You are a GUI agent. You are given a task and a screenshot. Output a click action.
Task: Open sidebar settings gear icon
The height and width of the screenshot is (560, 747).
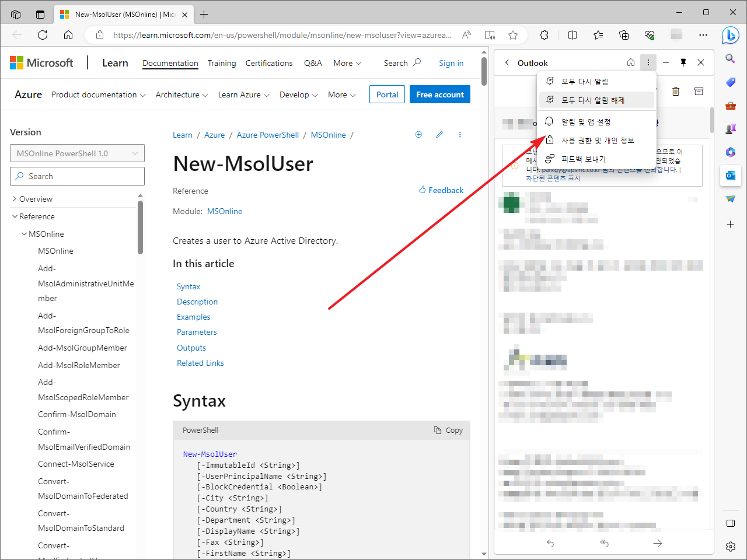(730, 547)
